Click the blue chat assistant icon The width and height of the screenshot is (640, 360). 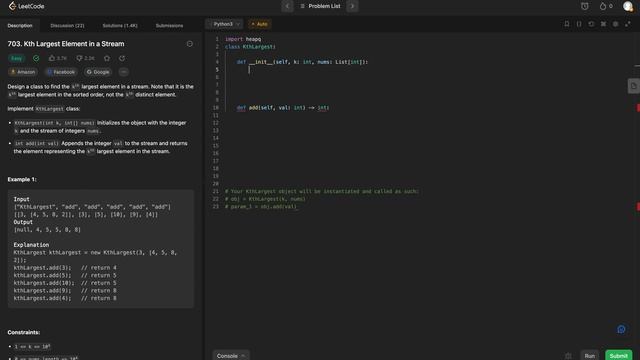(x=621, y=329)
